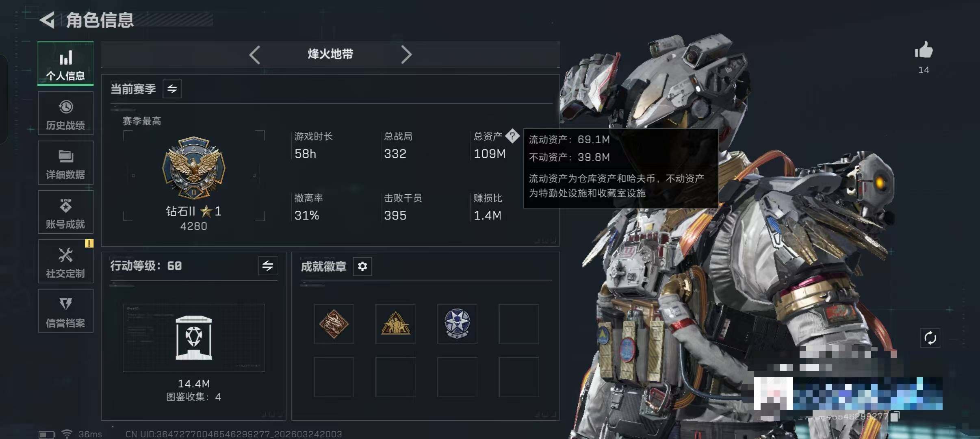
Task: Open 成就徽章 gear settings
Action: click(x=362, y=266)
